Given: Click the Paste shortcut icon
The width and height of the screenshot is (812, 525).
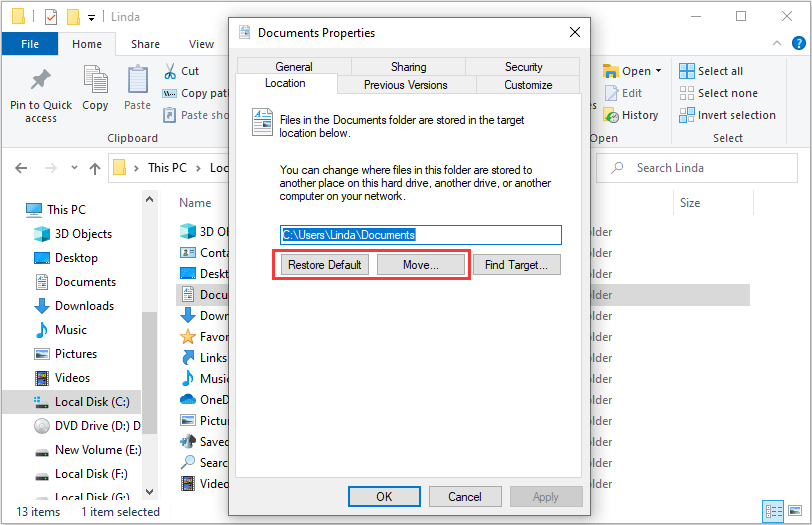Looking at the screenshot, I should (x=169, y=114).
